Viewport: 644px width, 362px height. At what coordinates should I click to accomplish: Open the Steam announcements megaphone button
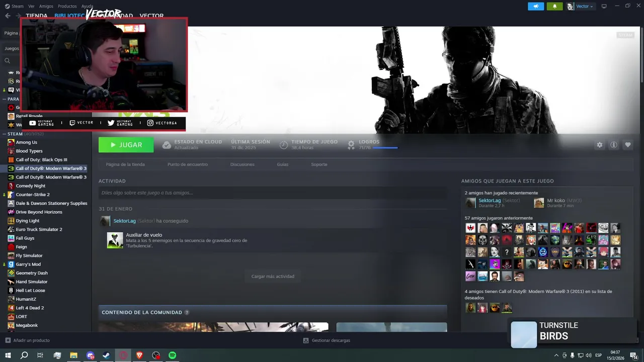click(x=536, y=7)
